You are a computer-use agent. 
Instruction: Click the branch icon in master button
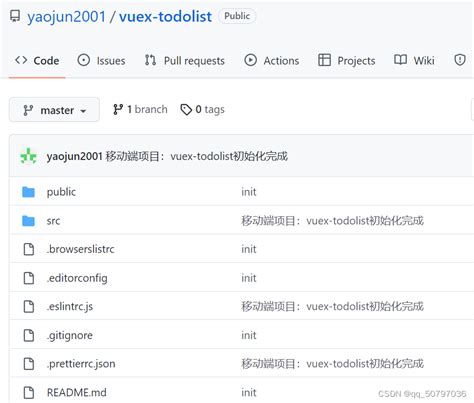tap(28, 110)
